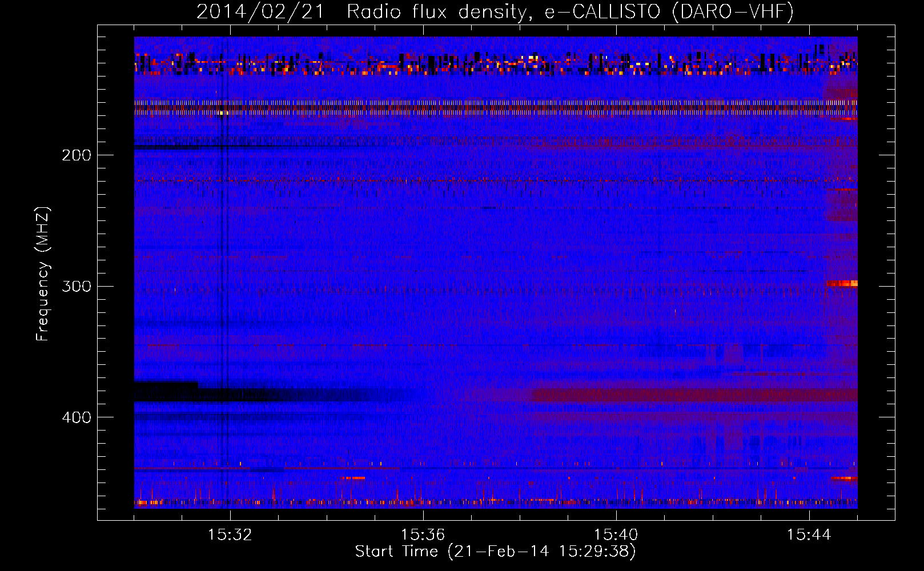Click the 15:36 time tick label
This screenshot has width=924, height=571.
pyautogui.click(x=423, y=535)
